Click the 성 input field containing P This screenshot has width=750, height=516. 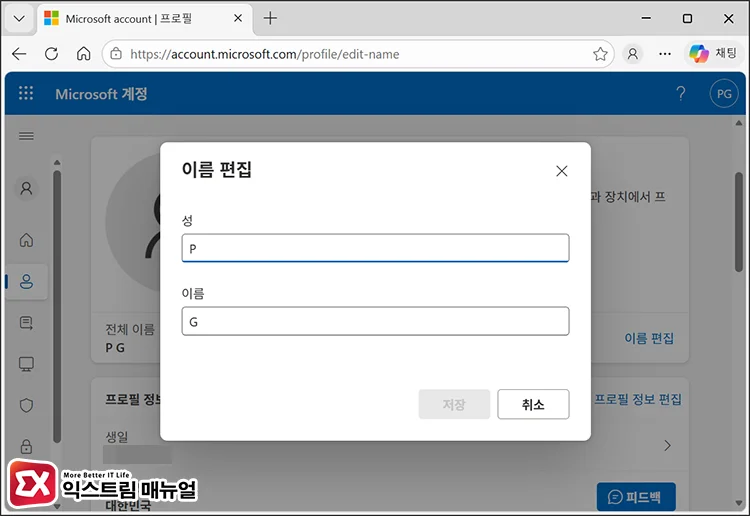point(375,248)
